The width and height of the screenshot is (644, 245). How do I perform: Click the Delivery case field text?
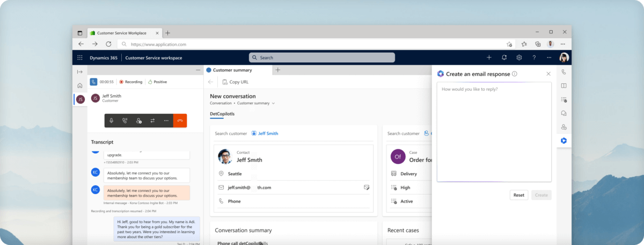[x=408, y=174]
